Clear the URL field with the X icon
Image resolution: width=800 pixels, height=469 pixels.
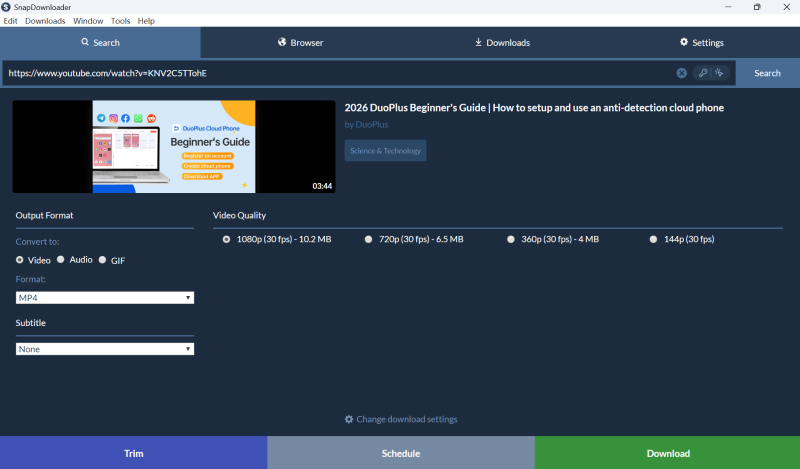[681, 73]
